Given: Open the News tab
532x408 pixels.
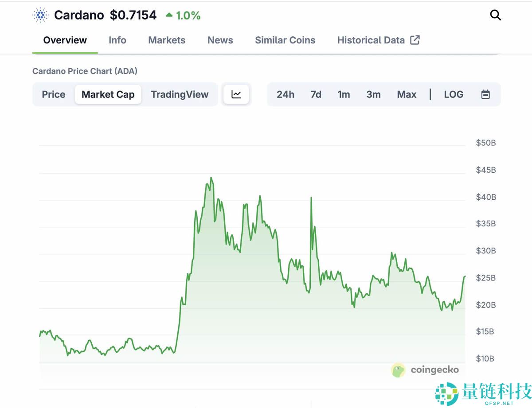Looking at the screenshot, I should (220, 40).
